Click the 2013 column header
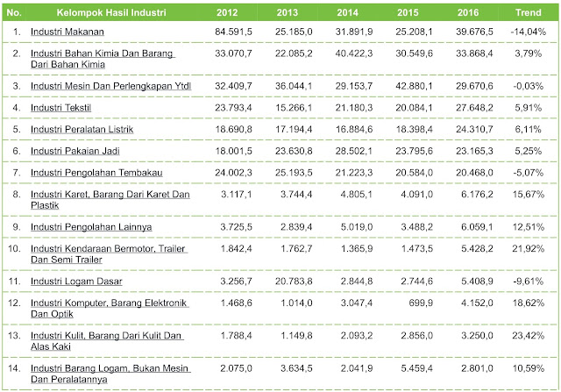The height and width of the screenshot is (392, 561). click(x=288, y=13)
